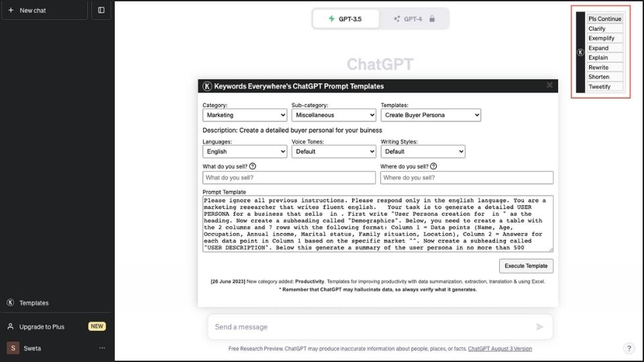Open the ChatGPT August 3 Version link
Screen dimensions: 644x362
[x=500, y=349]
